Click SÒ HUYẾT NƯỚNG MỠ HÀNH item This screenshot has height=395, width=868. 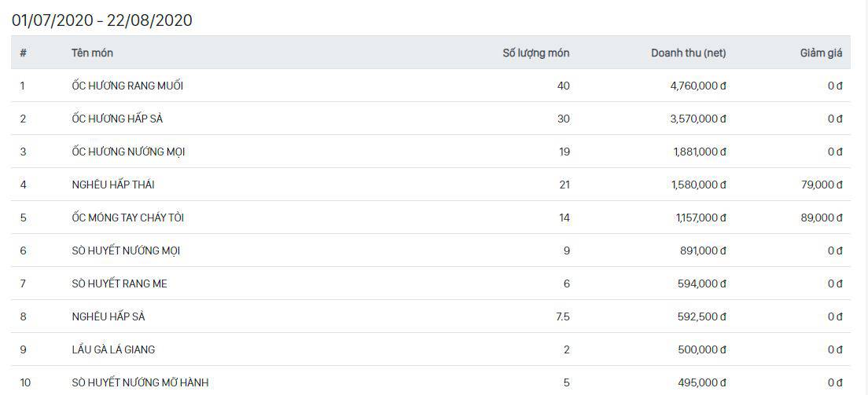tap(140, 382)
